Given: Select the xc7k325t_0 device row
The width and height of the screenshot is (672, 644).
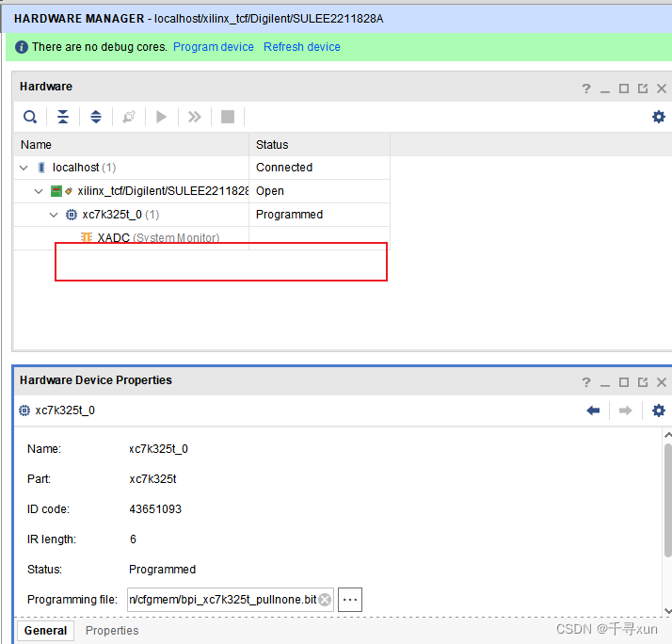Looking at the screenshot, I should [x=201, y=215].
